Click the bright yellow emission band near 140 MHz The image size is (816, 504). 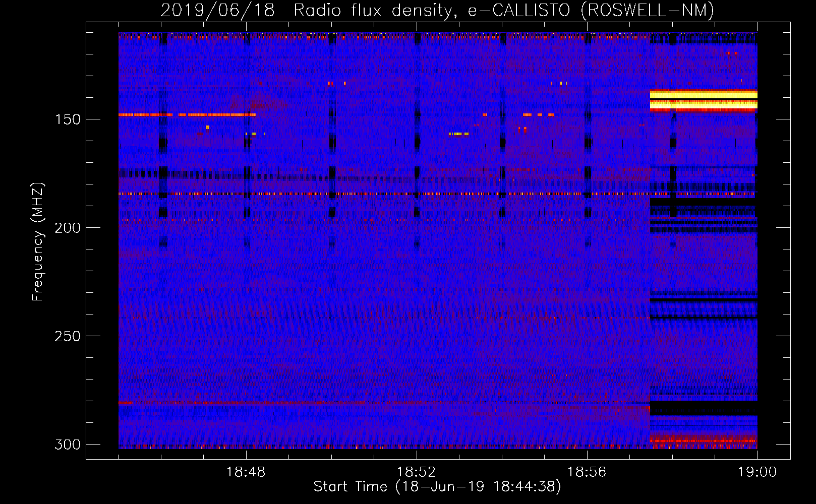click(704, 100)
